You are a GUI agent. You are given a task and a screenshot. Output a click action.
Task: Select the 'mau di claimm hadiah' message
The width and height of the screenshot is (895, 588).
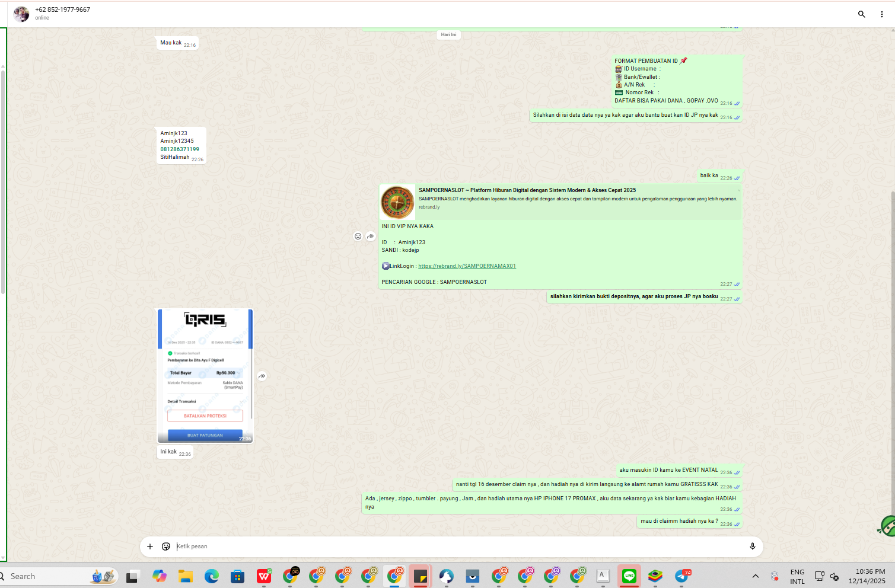coord(689,522)
